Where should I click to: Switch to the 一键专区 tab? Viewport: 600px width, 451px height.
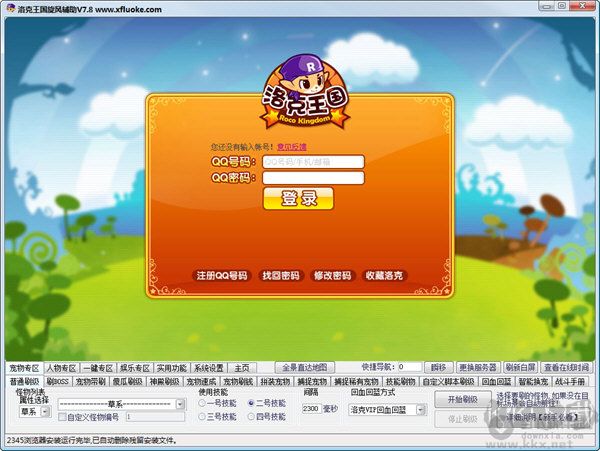(98, 368)
